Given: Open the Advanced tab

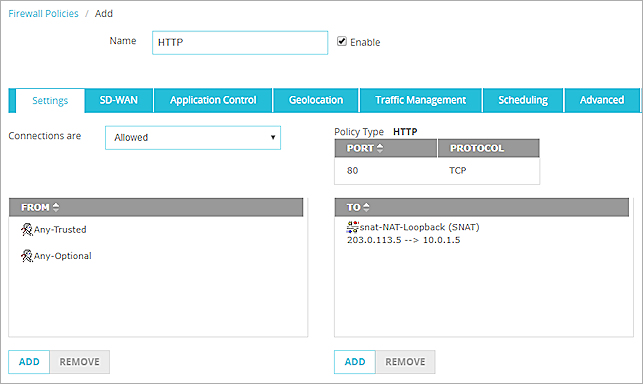Looking at the screenshot, I should coord(602,100).
